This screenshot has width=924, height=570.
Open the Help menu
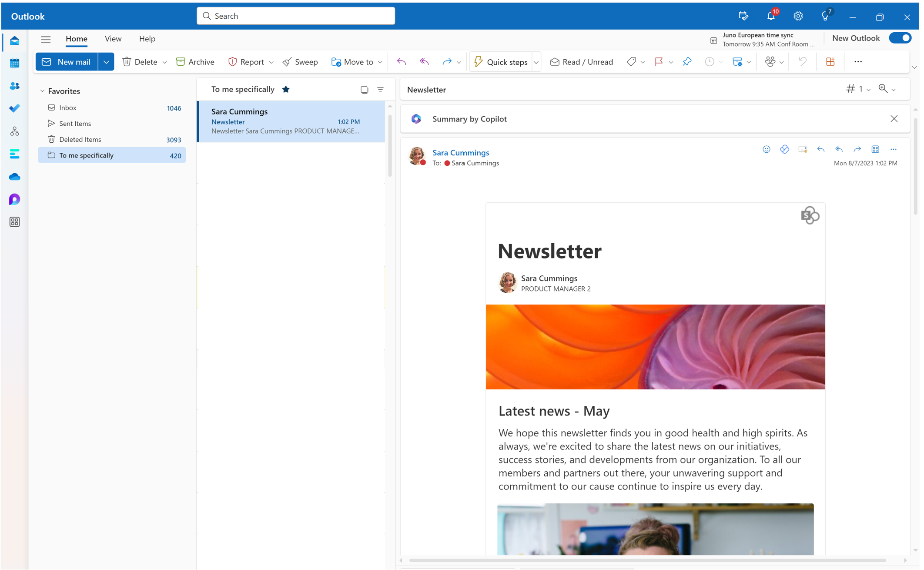point(147,39)
